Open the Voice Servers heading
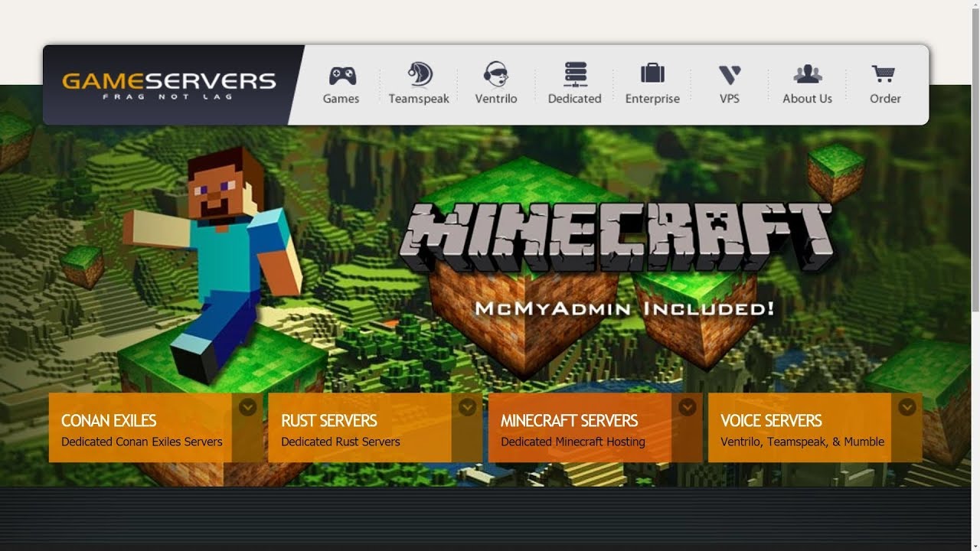The width and height of the screenshot is (980, 551). [771, 421]
